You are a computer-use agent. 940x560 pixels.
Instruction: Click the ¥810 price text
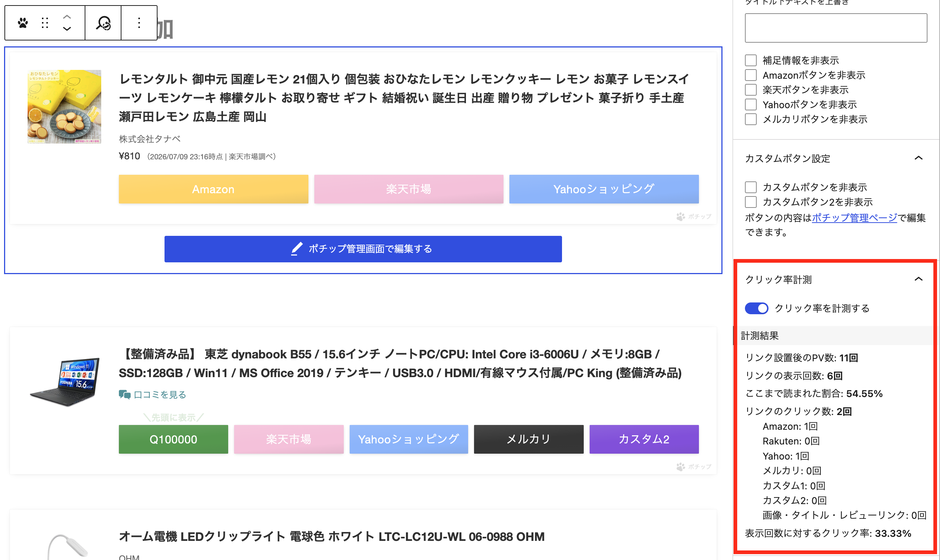[130, 156]
